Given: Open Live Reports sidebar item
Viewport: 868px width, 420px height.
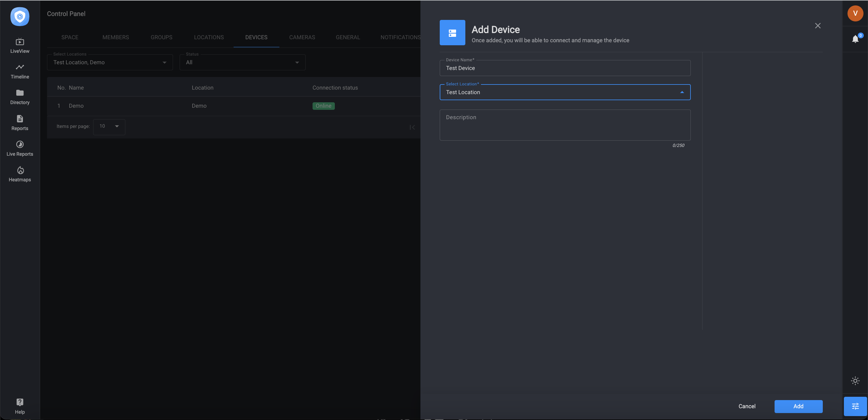Looking at the screenshot, I should pyautogui.click(x=20, y=148).
